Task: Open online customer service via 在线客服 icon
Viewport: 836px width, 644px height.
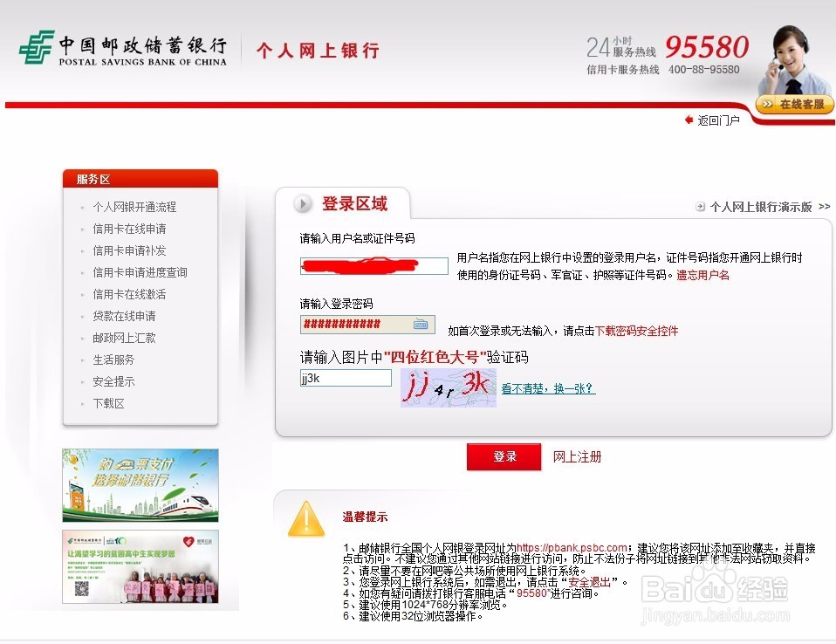Action: point(792,104)
